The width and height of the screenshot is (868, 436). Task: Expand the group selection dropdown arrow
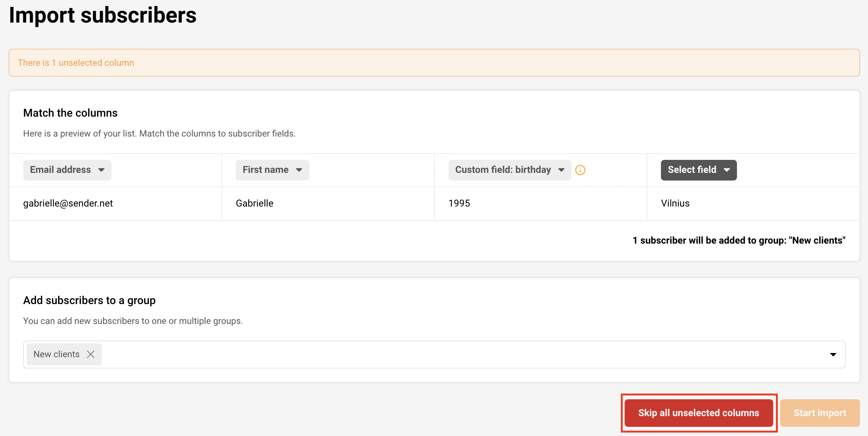833,355
